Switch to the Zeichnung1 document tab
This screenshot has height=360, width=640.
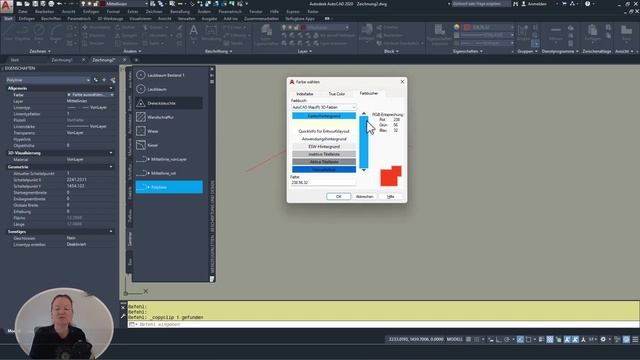62,60
